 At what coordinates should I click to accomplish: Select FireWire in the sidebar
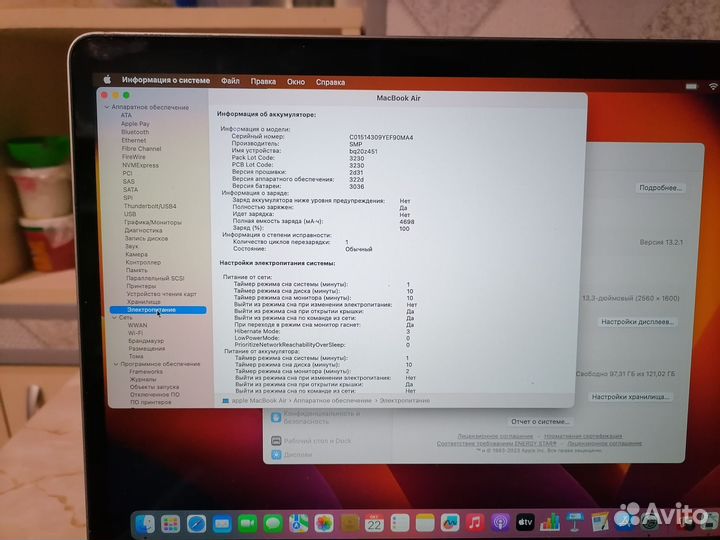(x=134, y=157)
